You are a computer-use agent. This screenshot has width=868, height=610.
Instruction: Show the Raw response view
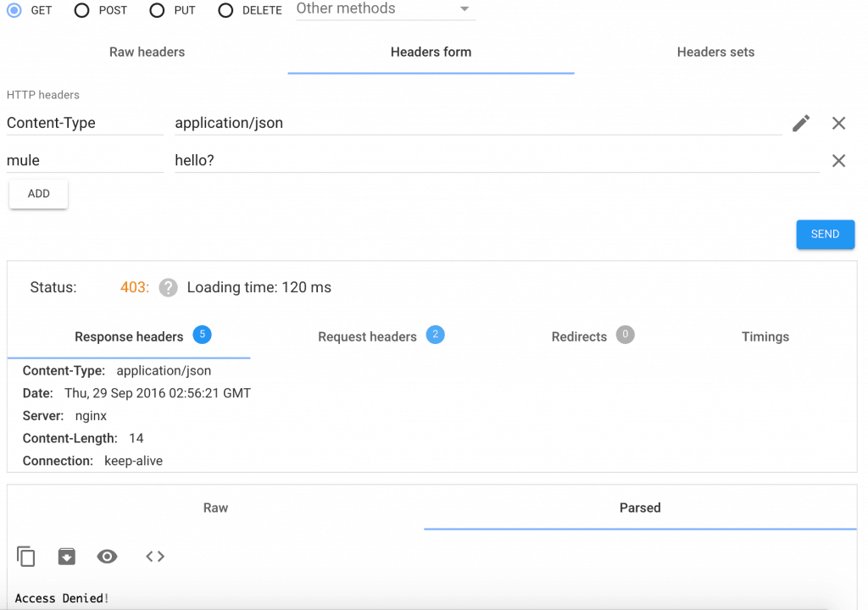point(215,507)
